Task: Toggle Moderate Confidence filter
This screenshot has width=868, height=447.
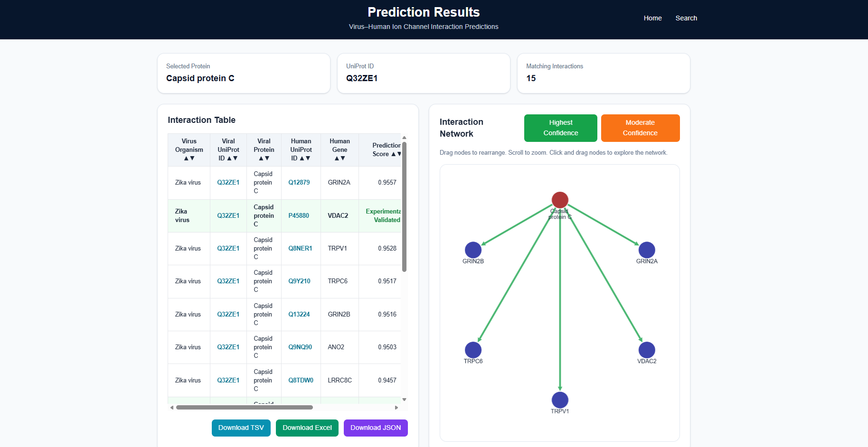Action: tap(640, 128)
